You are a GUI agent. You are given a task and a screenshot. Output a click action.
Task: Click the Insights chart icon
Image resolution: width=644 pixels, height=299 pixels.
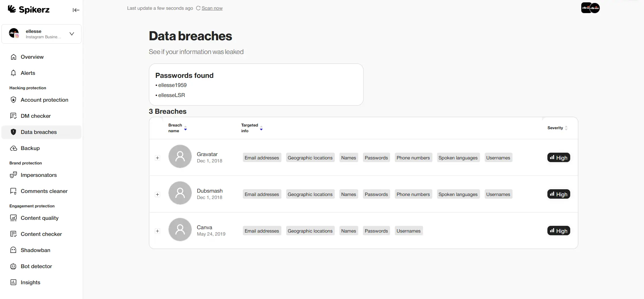click(x=13, y=283)
